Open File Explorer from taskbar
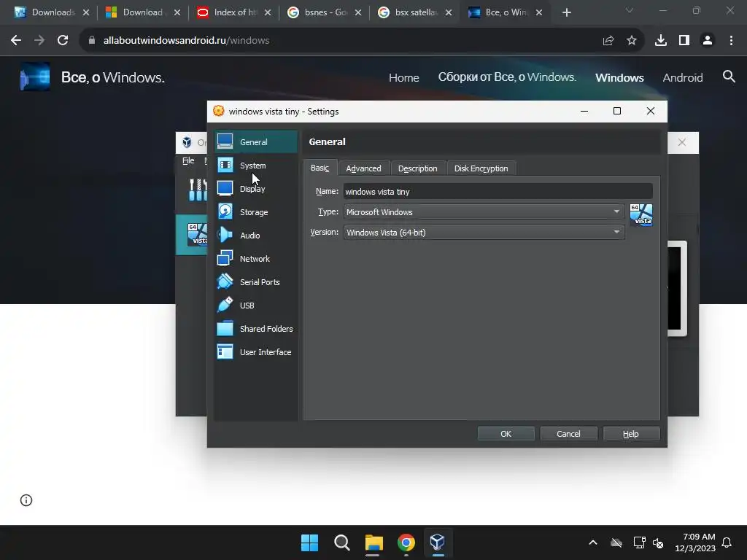 374,542
